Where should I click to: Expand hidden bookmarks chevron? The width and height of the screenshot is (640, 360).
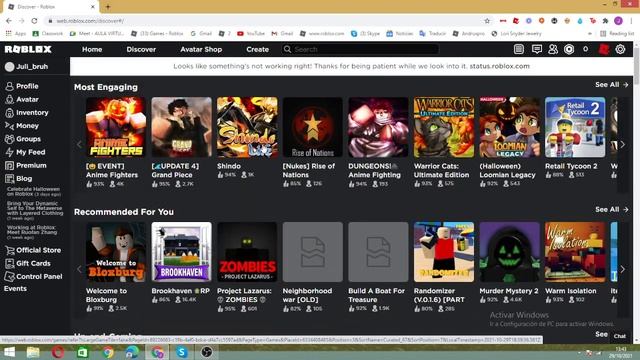(590, 33)
